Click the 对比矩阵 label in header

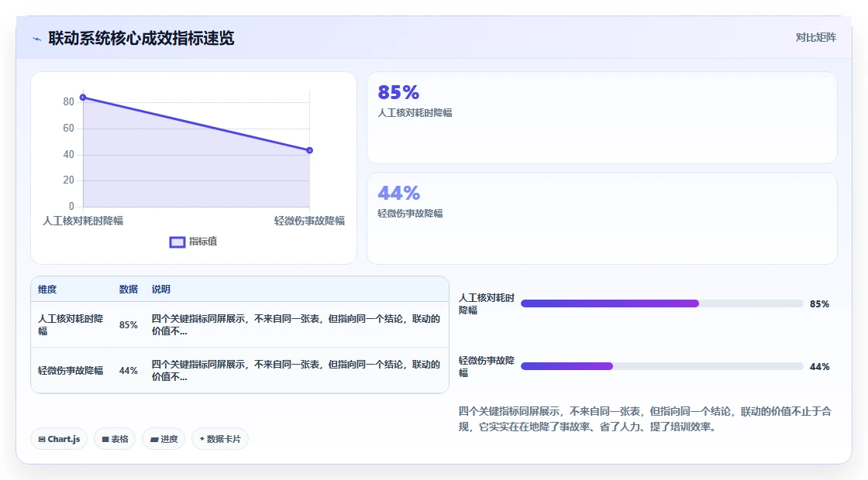pos(815,38)
